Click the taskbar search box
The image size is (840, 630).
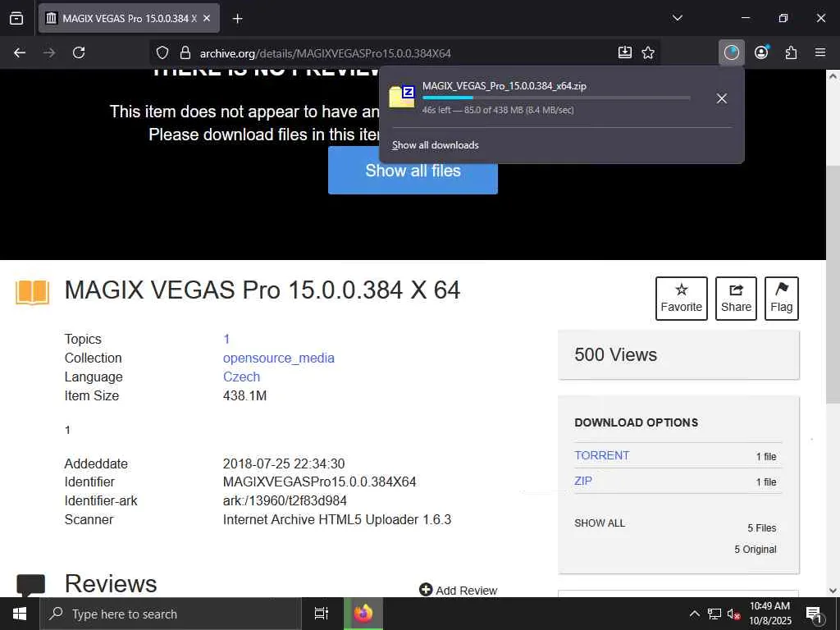171,614
